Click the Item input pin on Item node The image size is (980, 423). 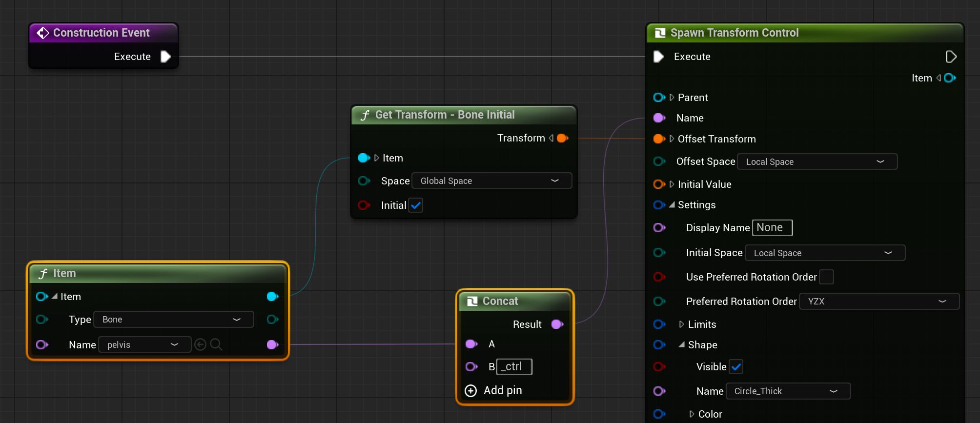click(42, 297)
